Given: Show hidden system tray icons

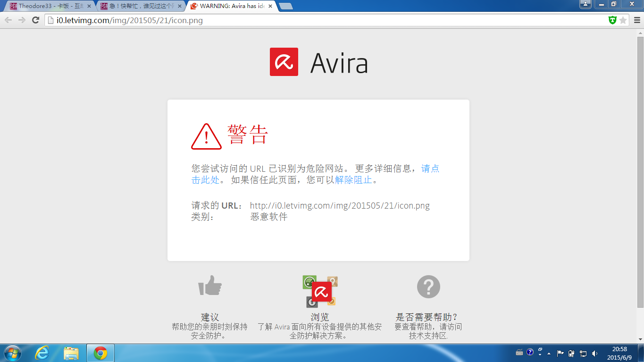Looking at the screenshot, I should click(x=549, y=353).
